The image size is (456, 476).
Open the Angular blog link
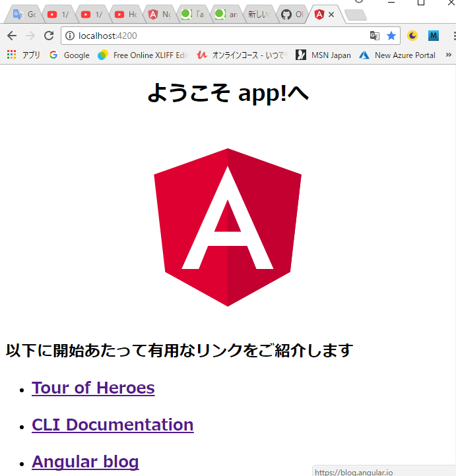click(85, 461)
